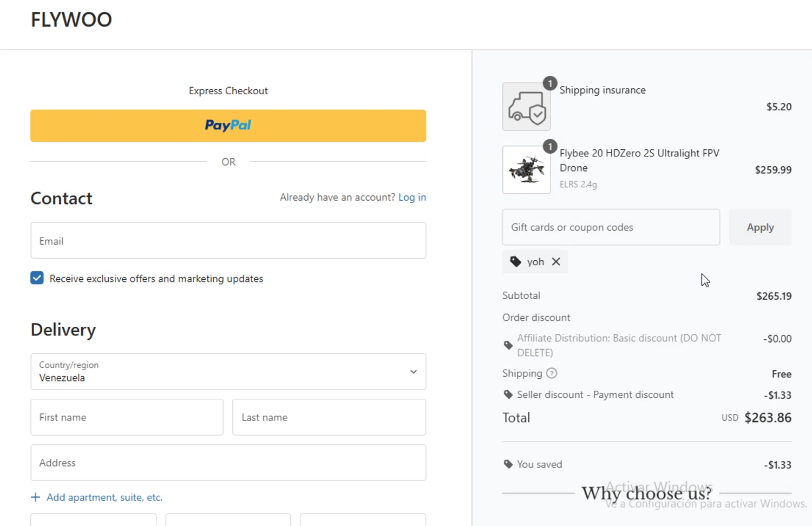Click the tag icon beside Affiliate Distribution discount
812x526 pixels.
508,345
